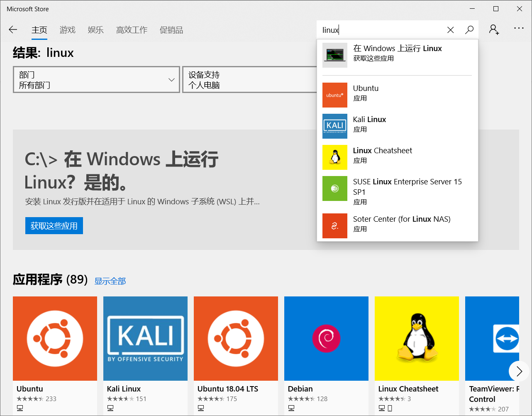Open the TeamViewer app tile image
Screen dimensions: 532x416
click(492, 338)
